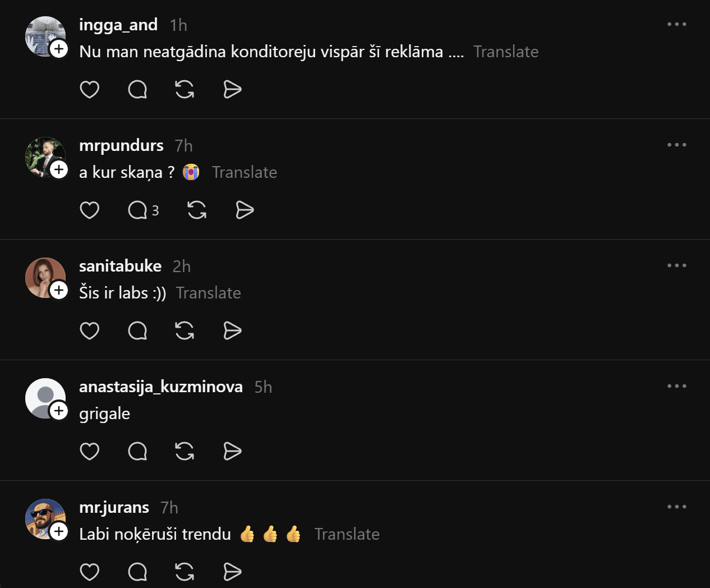Like mr.jurans' comment
Image resolution: width=710 pixels, height=588 pixels.
pos(90,572)
